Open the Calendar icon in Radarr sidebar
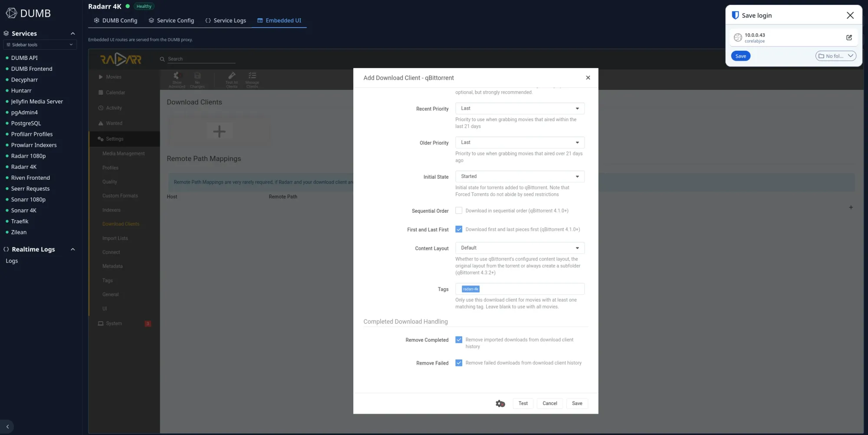The image size is (868, 435). coord(101,92)
